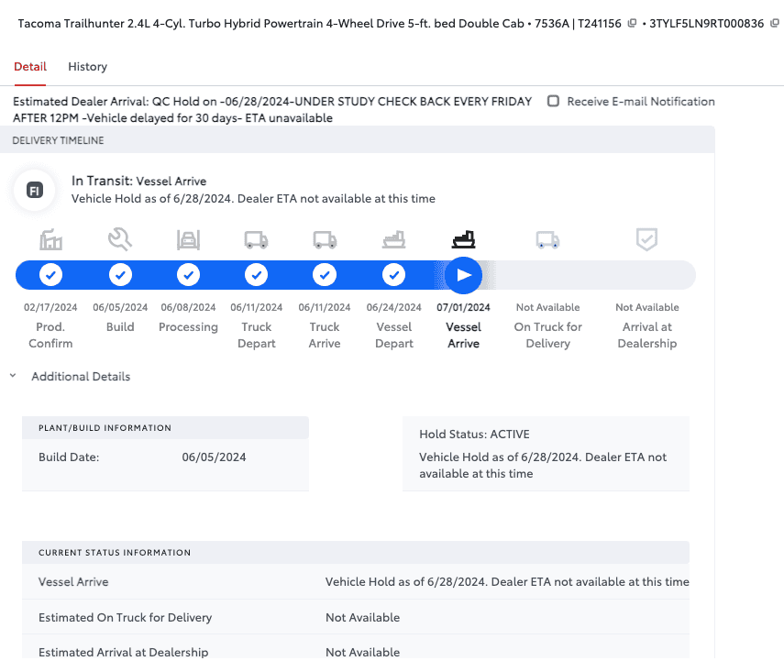
Task: Click the Processing stage car icon
Action: 188,240
